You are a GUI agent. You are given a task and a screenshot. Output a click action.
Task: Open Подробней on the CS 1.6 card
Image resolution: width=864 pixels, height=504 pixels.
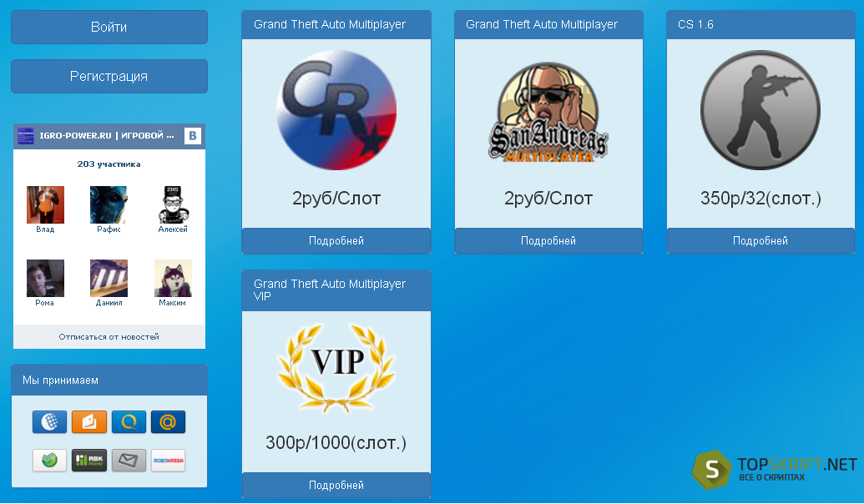[x=760, y=240]
